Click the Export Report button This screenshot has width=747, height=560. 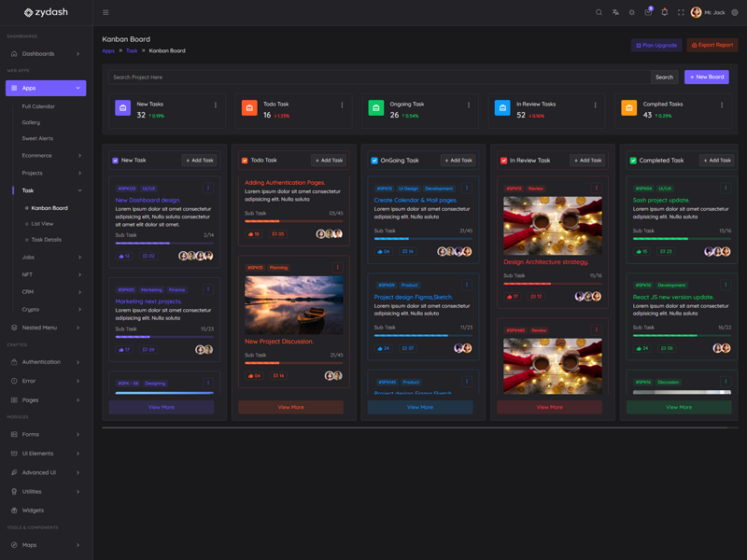[x=712, y=45]
